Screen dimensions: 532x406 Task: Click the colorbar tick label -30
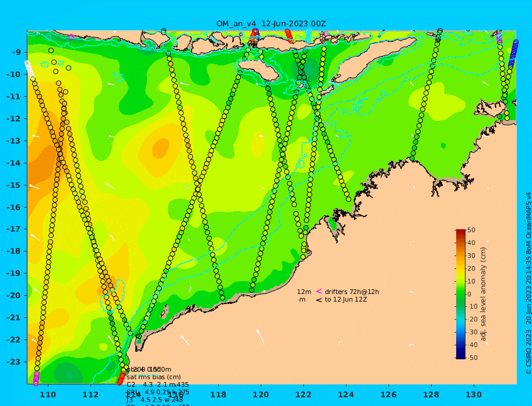click(x=473, y=332)
